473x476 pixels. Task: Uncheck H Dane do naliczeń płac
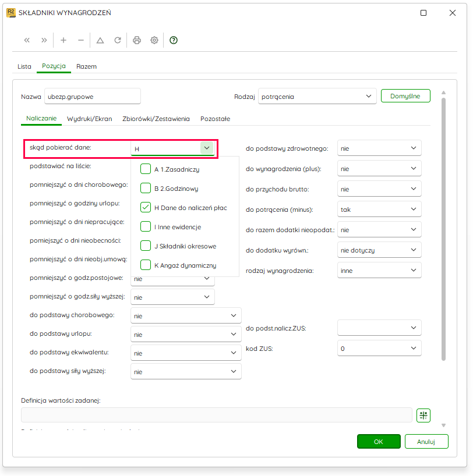(146, 207)
